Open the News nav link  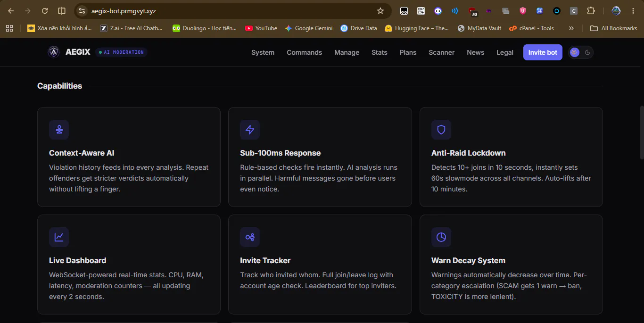475,52
